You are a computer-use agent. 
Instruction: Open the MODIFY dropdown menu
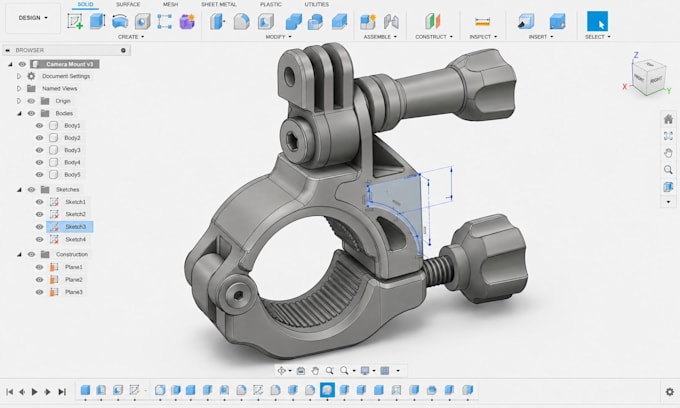tap(278, 37)
